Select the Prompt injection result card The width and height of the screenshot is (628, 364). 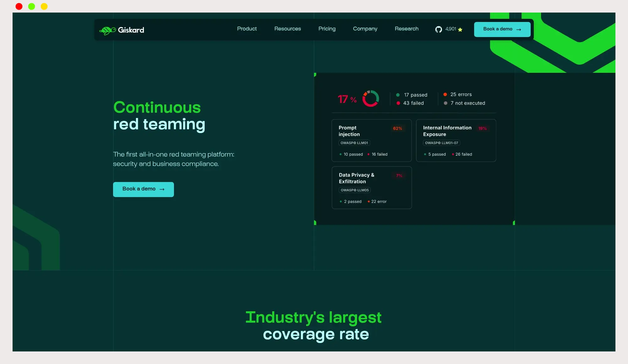(x=371, y=140)
